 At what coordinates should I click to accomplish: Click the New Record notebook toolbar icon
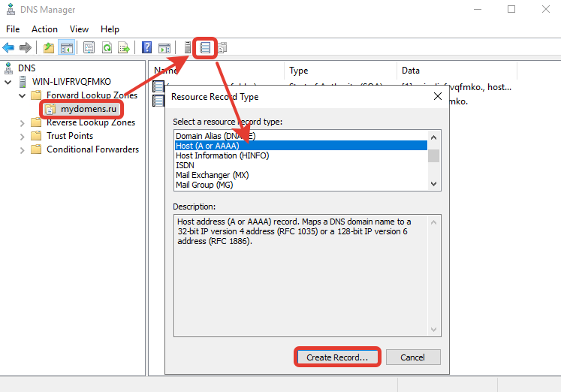coord(205,47)
